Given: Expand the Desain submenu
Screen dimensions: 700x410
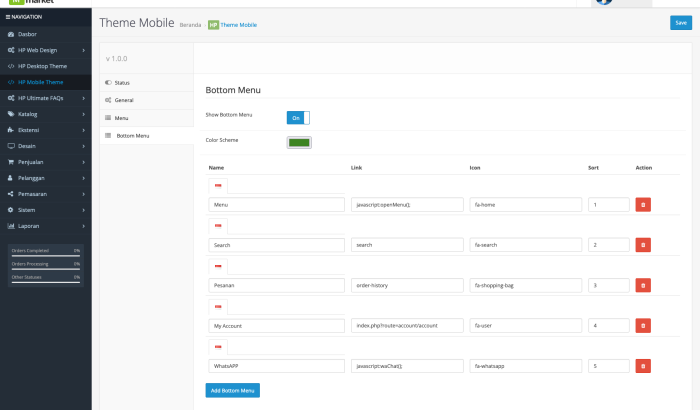Looking at the screenshot, I should 83,146.
